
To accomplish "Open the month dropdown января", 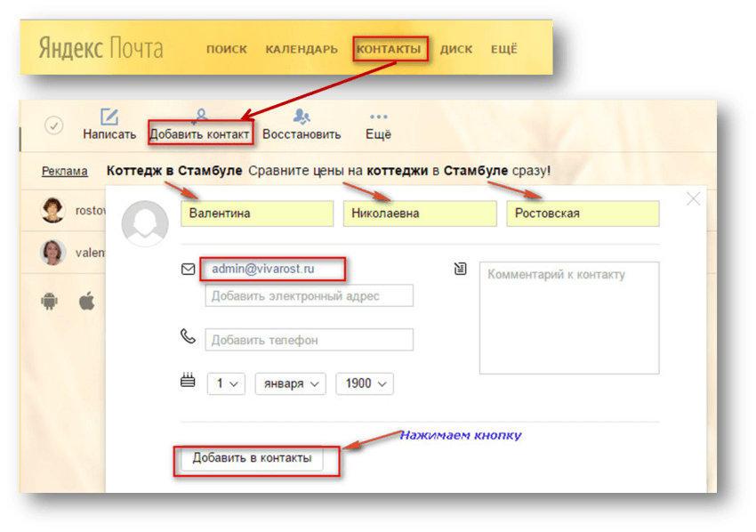I will (x=290, y=384).
